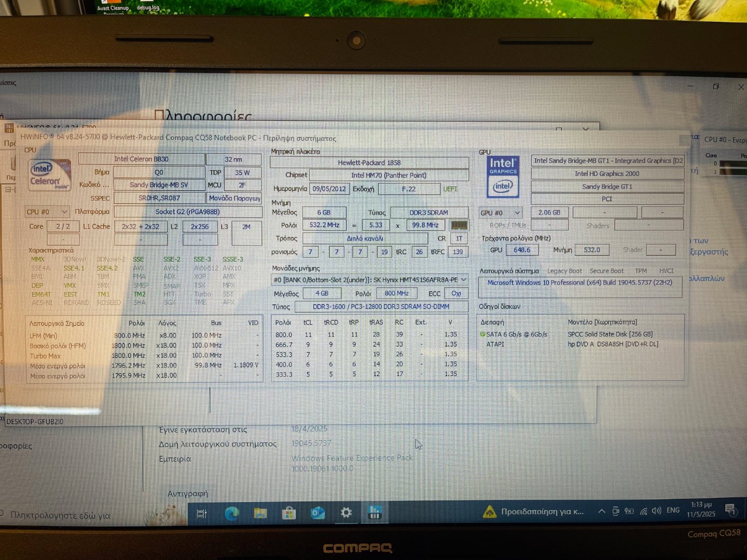
Task: Click the SR0HR,SR087 SSPEC field
Action: 159,198
